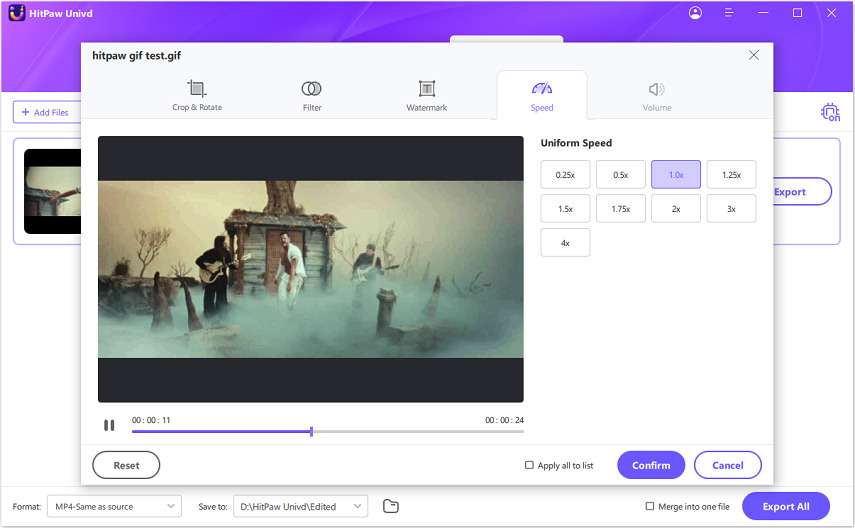855x528 pixels.
Task: Click the video preview area
Action: point(311,269)
